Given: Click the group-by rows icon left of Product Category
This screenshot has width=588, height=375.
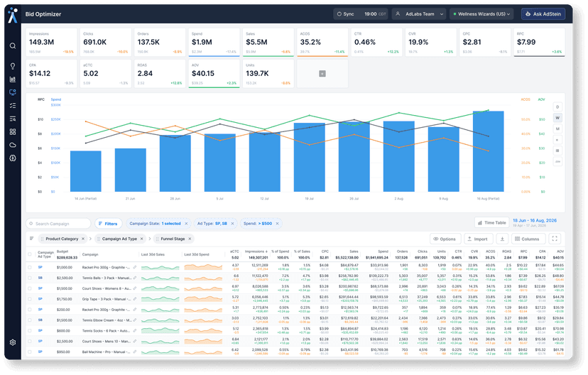Looking at the screenshot, I should 31,239.
